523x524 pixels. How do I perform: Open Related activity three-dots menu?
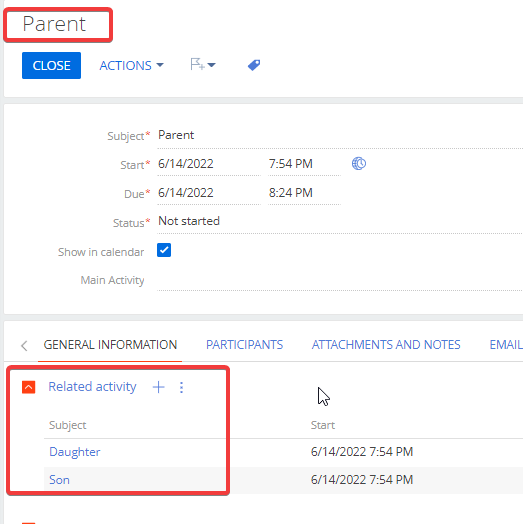click(181, 387)
